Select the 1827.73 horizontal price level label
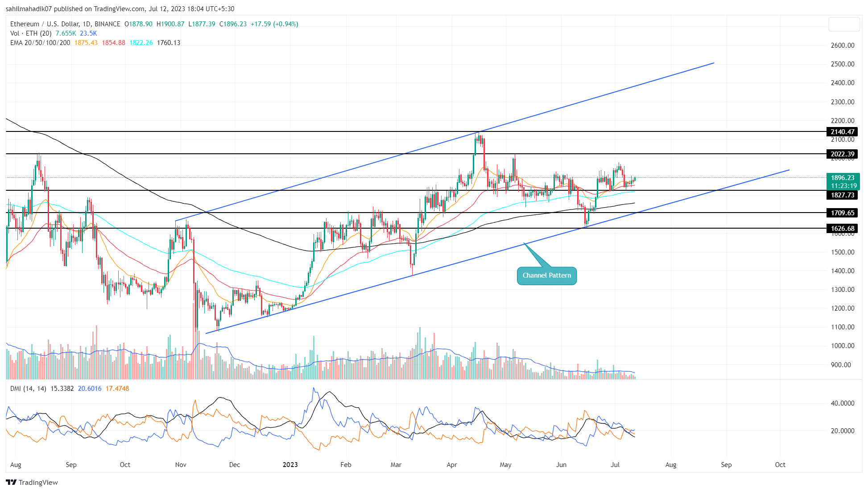This screenshot has width=868, height=492. click(842, 195)
